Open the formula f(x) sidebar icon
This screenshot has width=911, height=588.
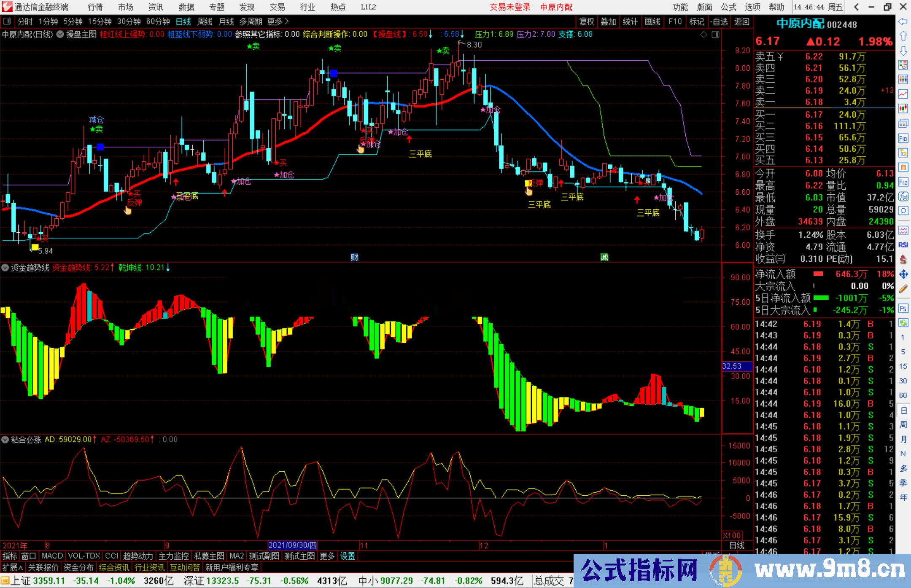click(903, 196)
